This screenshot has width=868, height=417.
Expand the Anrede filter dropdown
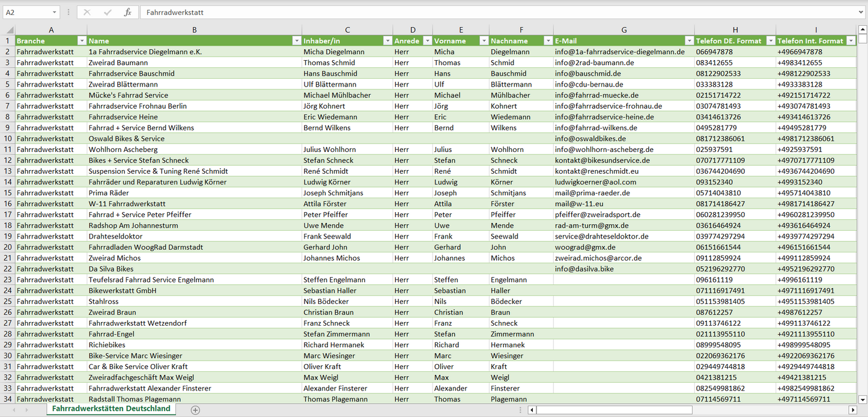tap(427, 41)
